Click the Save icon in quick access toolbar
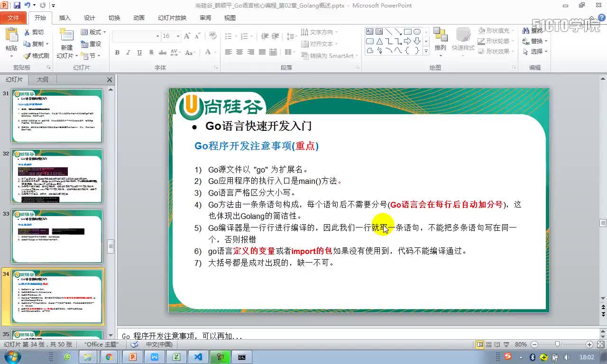 [x=17, y=5]
